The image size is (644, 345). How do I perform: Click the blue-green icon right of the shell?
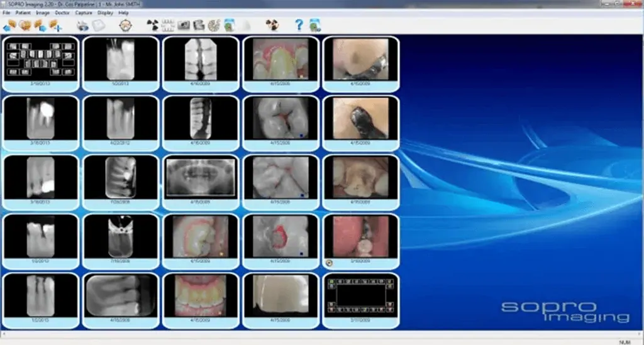pos(230,26)
